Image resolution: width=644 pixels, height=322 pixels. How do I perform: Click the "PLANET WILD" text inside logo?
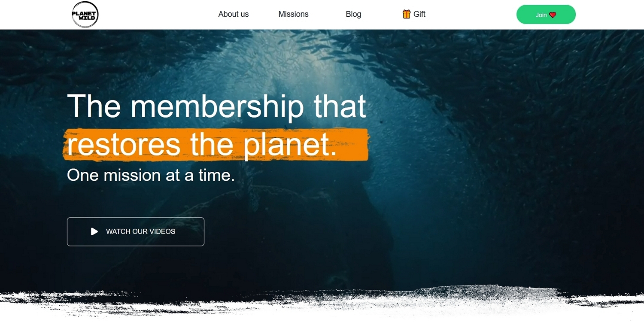84,15
